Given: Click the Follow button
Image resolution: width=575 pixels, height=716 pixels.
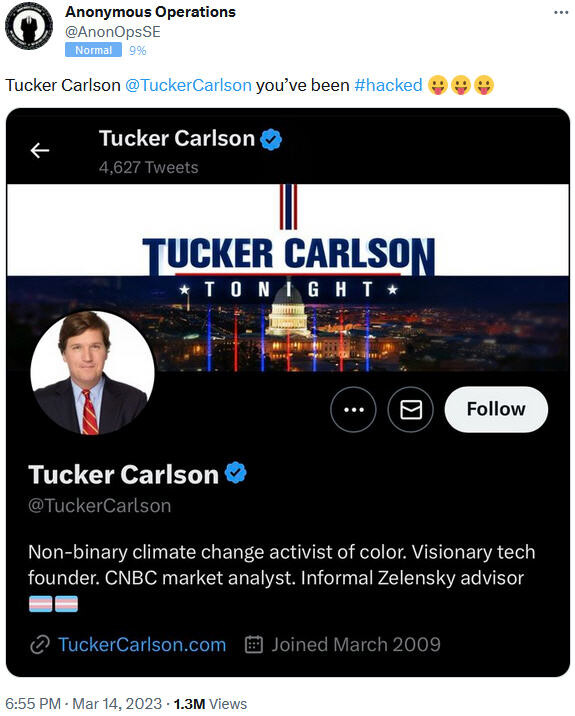Looking at the screenshot, I should 496,410.
